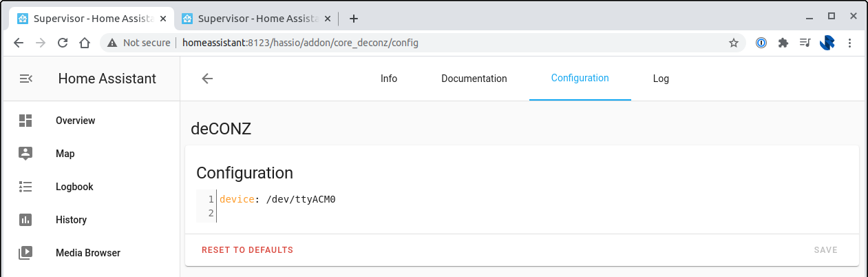Select the Configuration tab
Screen dimensions: 868x277
tap(580, 79)
